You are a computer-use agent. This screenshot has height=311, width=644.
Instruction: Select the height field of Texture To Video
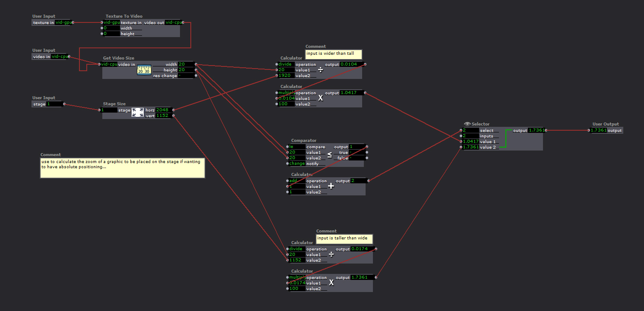pyautogui.click(x=111, y=34)
